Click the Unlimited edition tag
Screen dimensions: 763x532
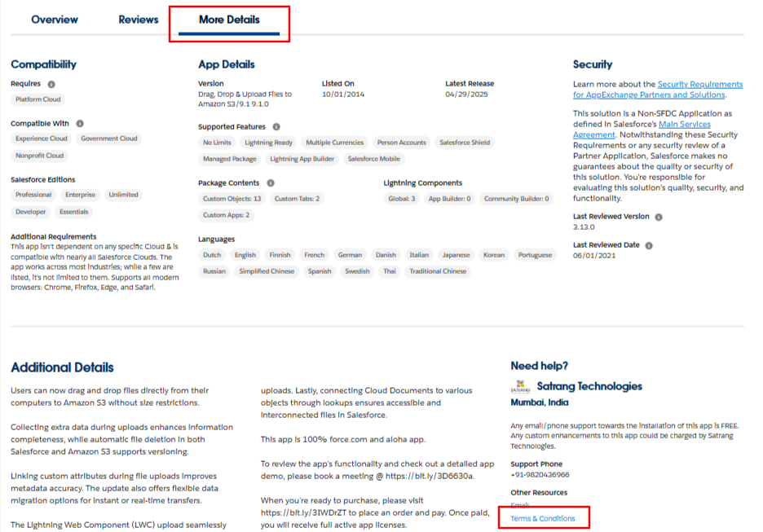pyautogui.click(x=123, y=195)
